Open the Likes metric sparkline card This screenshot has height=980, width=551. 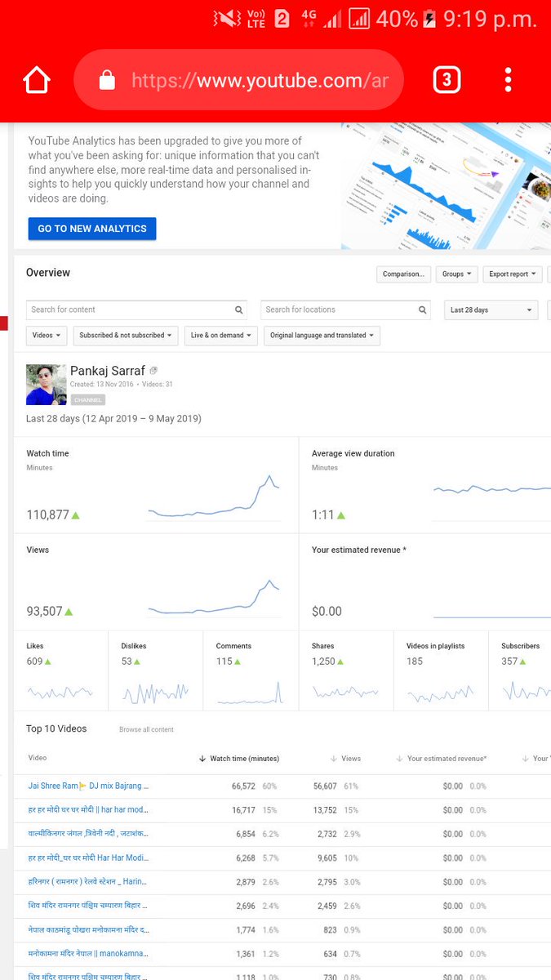(60, 671)
